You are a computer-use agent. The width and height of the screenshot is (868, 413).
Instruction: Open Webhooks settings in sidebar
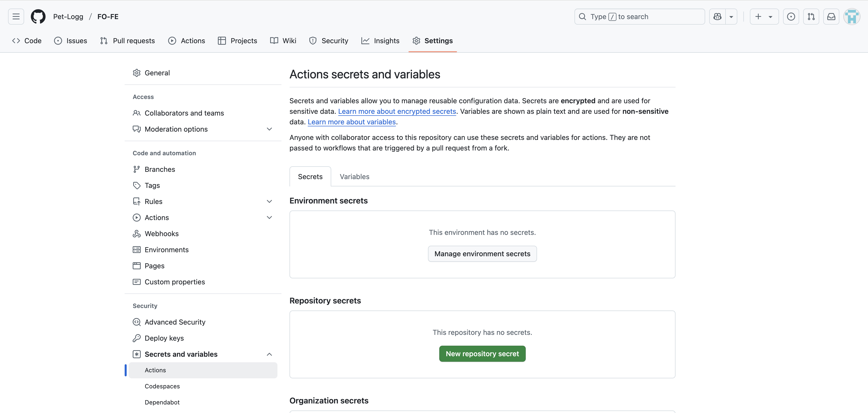[161, 233]
